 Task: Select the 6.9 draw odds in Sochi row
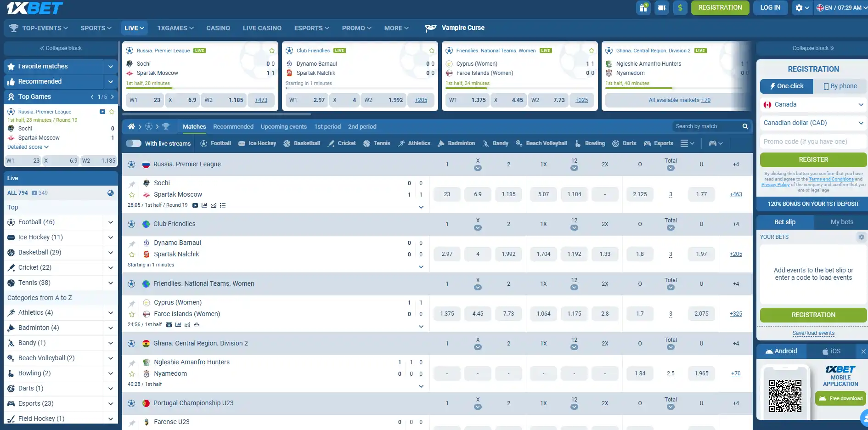(478, 194)
